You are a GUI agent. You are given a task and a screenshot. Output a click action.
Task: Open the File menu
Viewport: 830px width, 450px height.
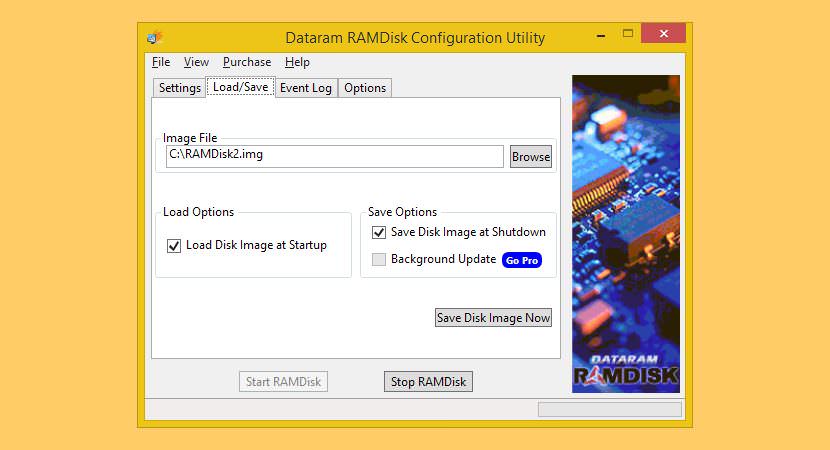(x=161, y=62)
